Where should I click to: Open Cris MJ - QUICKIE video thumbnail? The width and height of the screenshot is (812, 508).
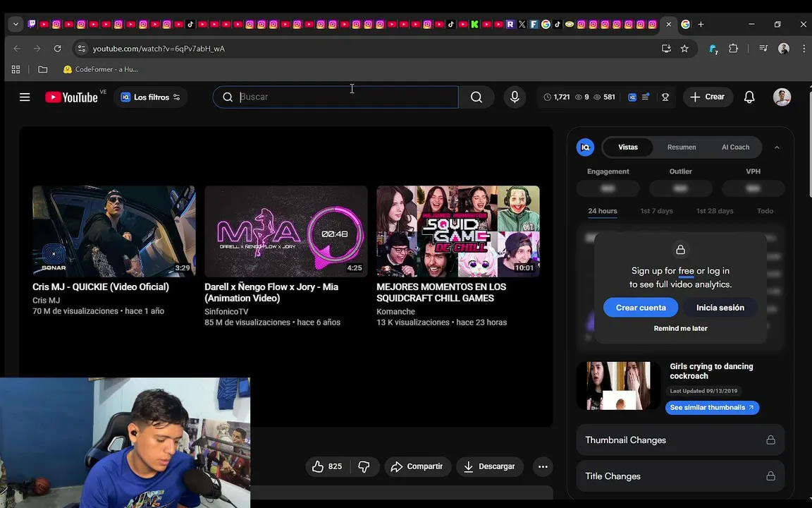coord(114,231)
